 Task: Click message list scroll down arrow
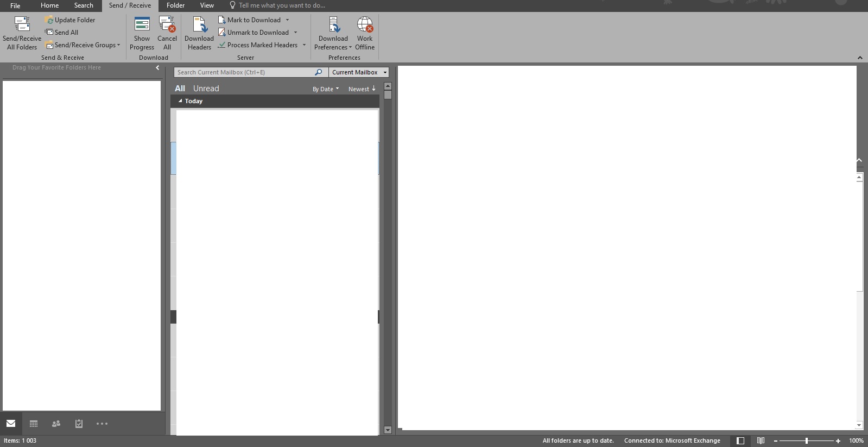coord(388,430)
